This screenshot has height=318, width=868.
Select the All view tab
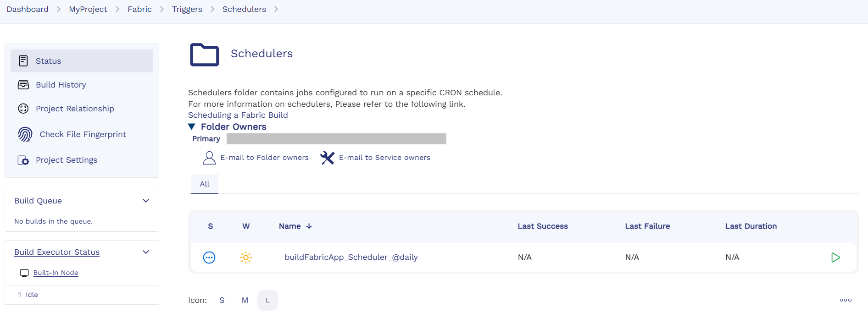click(x=205, y=184)
